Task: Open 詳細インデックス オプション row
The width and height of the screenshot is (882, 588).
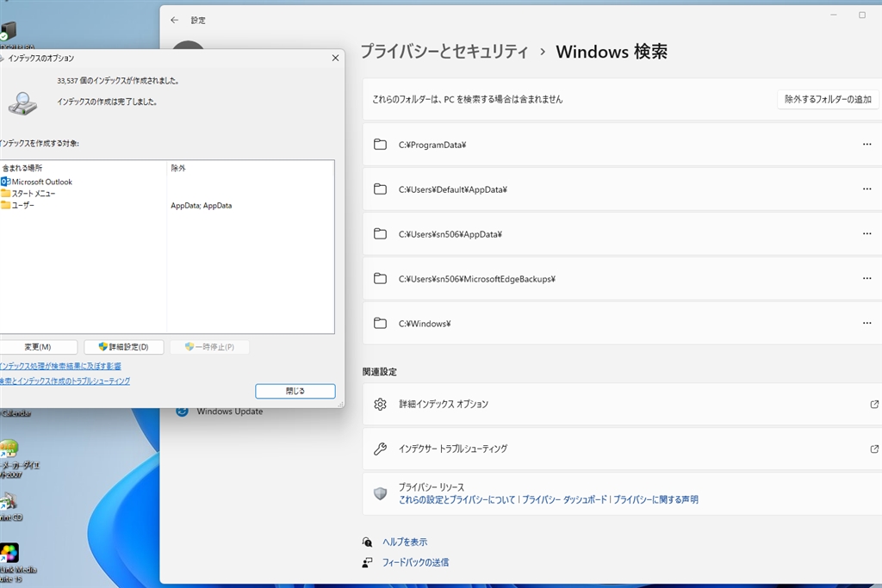Action: tap(622, 404)
